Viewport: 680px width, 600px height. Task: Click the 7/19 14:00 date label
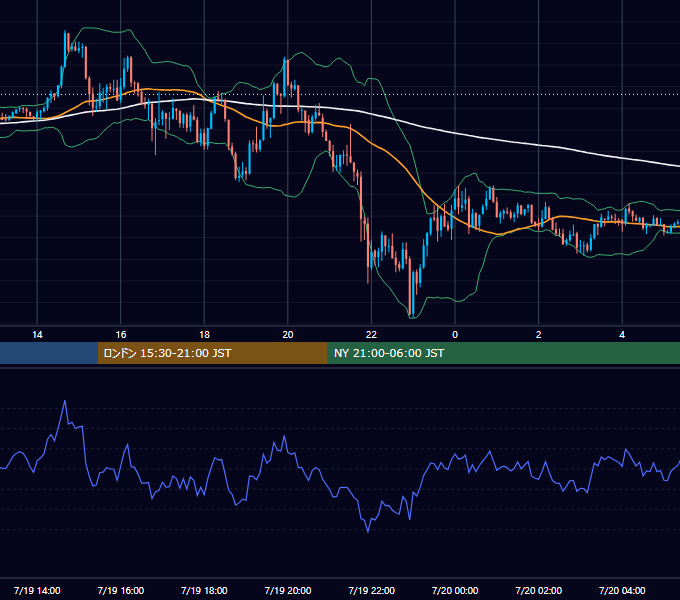pos(37,590)
